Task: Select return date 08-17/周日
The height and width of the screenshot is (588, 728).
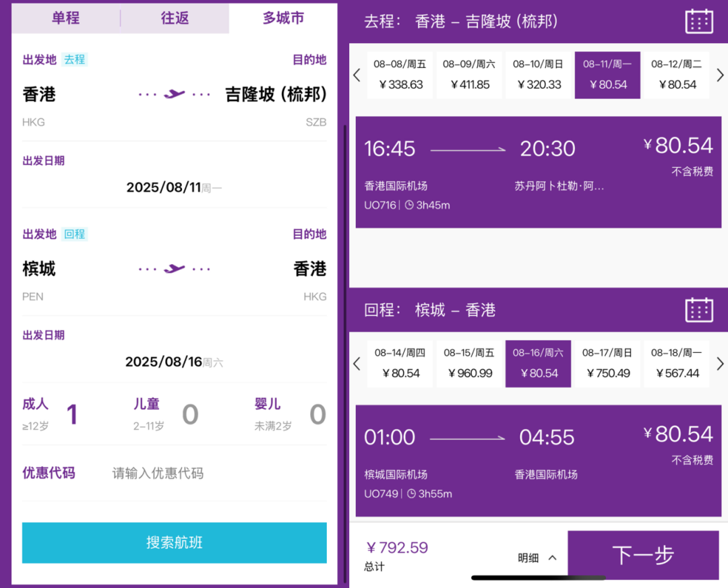Action: [607, 364]
